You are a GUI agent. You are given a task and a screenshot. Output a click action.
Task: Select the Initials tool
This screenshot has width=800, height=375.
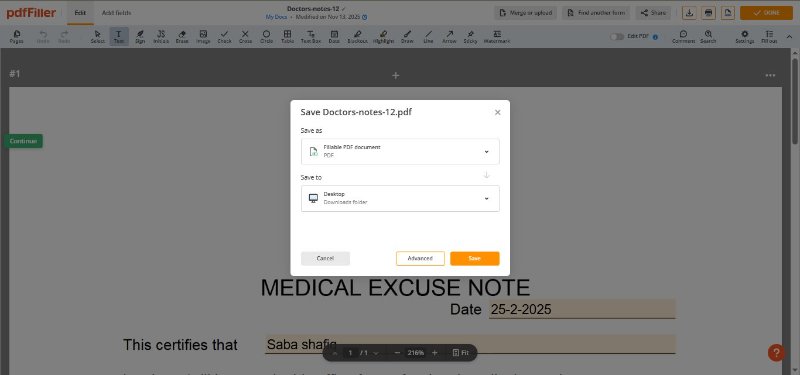point(161,36)
